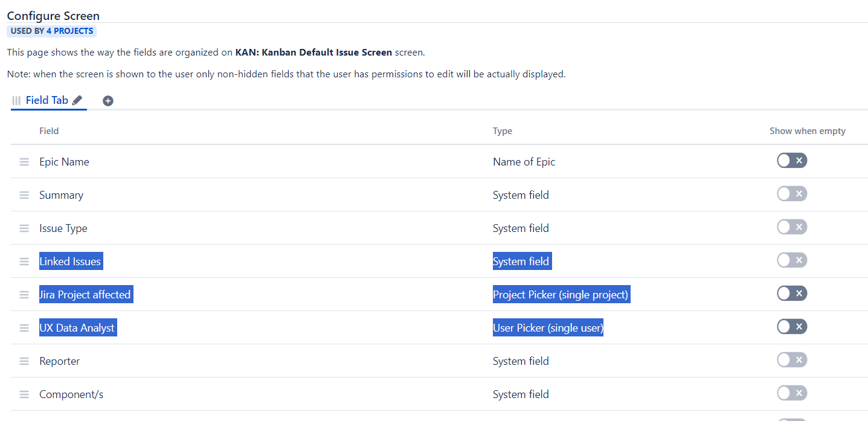The width and height of the screenshot is (868, 421).
Task: Click the Issue Type row drag handle
Action: click(24, 228)
